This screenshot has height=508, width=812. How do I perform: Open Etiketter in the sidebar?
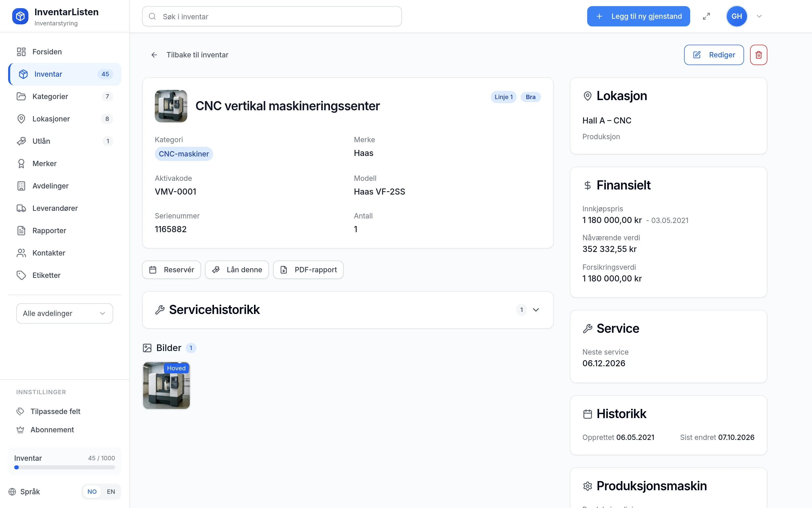[x=64, y=275]
